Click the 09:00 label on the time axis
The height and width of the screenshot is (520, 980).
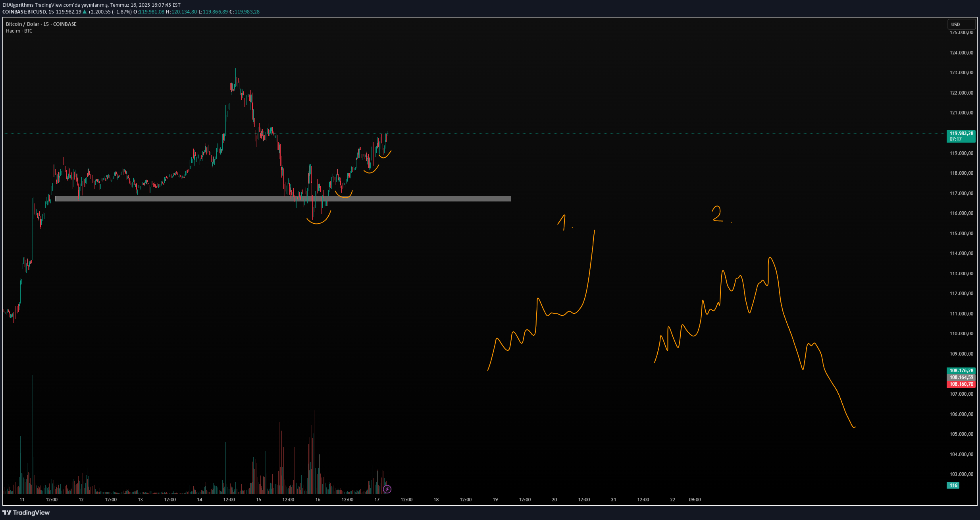pos(695,500)
